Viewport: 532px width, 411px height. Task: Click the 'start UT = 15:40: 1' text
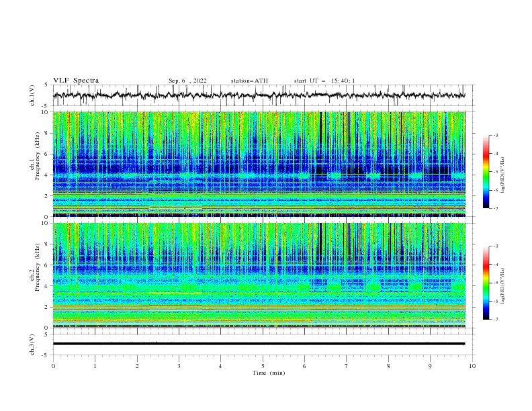click(x=324, y=81)
